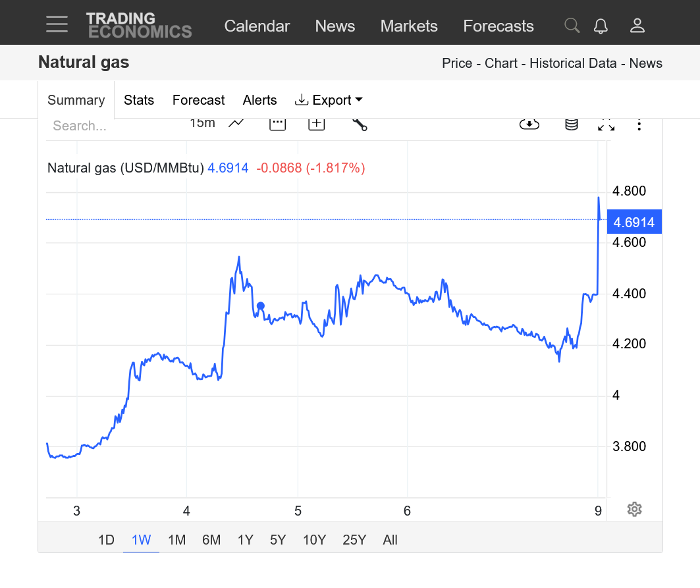
Task: Click the search magnifier icon
Action: pos(572,26)
